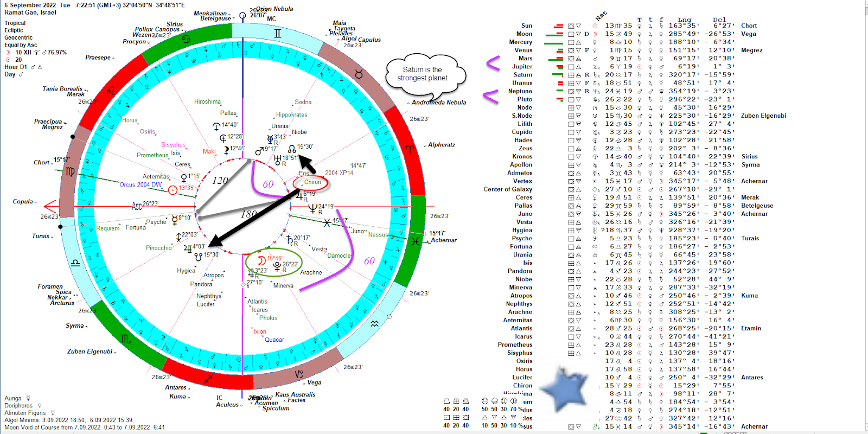Select the Venus symbol at 1°15' in the chart
This screenshot has width=868, height=434.
[x=184, y=177]
